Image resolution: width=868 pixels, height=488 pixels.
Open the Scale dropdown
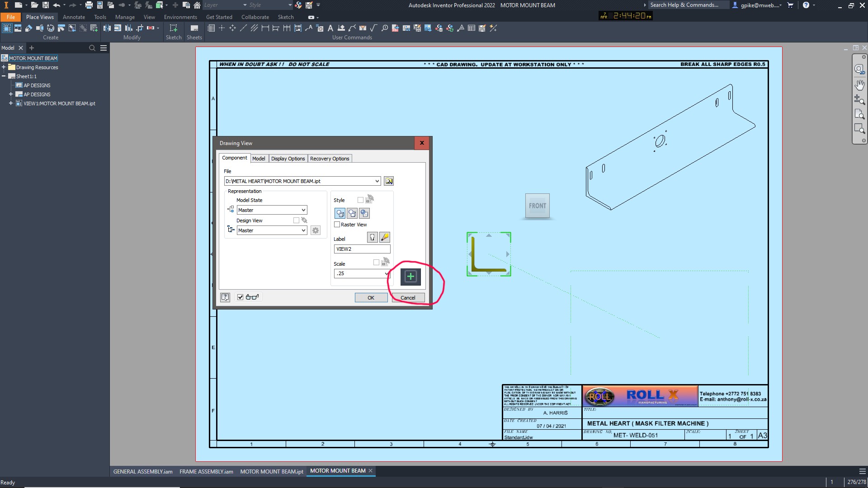pos(386,274)
